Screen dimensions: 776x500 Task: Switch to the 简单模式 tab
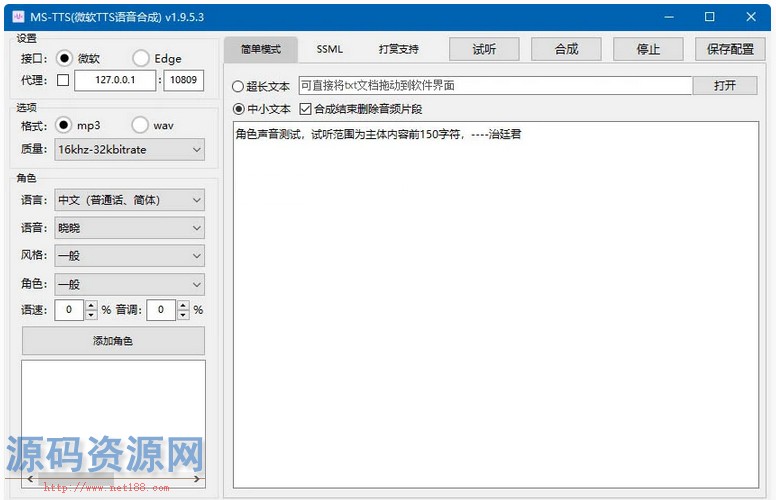coord(261,49)
